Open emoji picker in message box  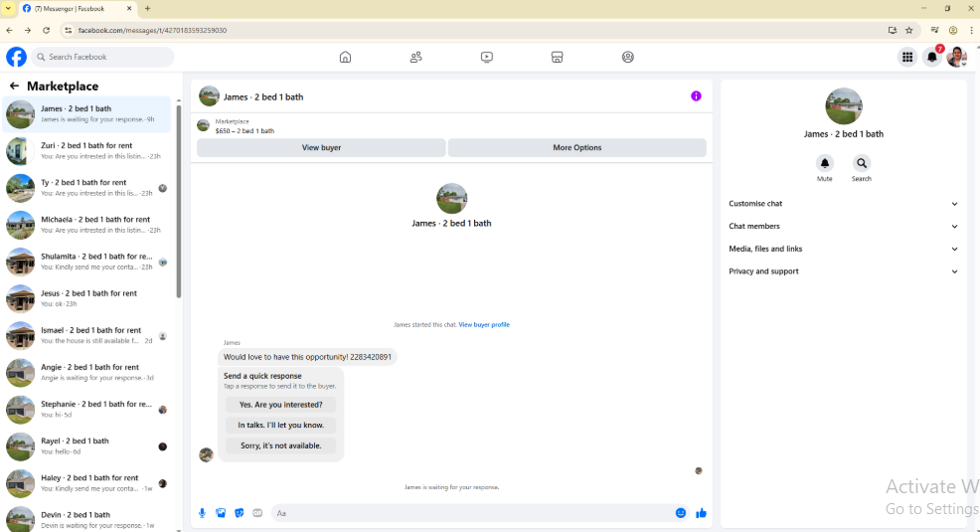point(681,513)
